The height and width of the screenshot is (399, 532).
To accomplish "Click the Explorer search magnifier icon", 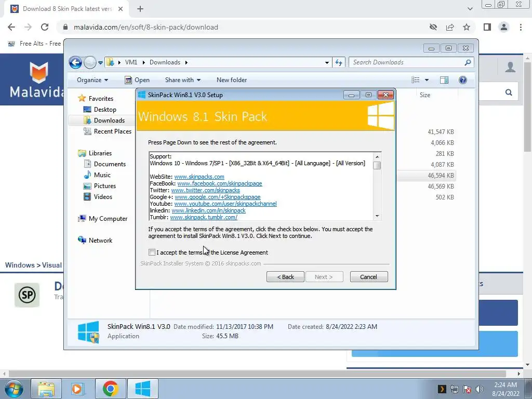I will 468,62.
